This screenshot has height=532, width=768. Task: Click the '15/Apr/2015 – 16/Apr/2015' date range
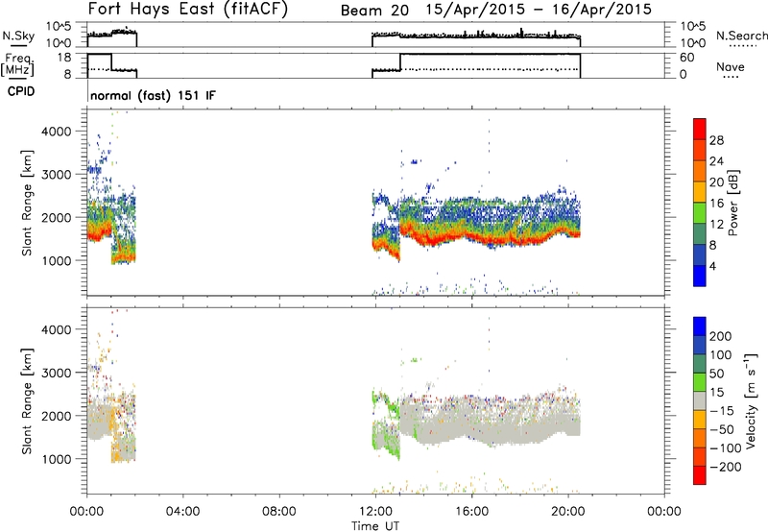539,10
